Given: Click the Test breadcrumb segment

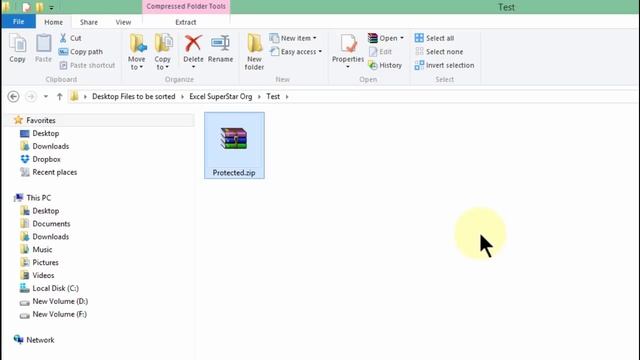Looking at the screenshot, I should coord(273,97).
